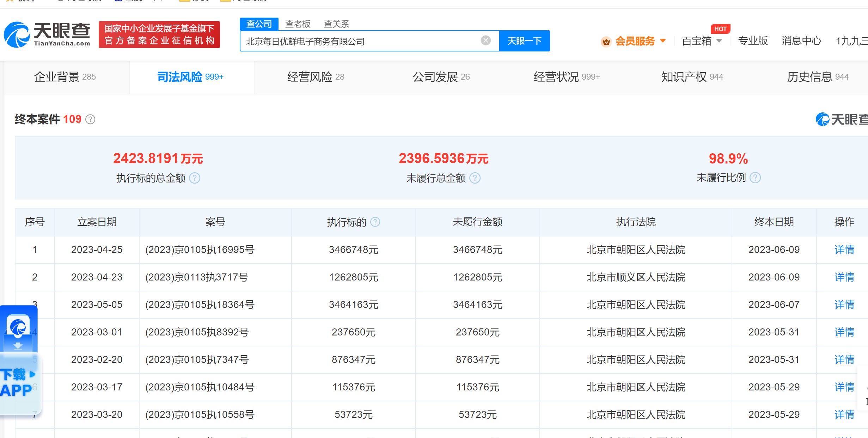Select the 查老板 search tab
Image resolution: width=868 pixels, height=438 pixels.
click(x=298, y=24)
